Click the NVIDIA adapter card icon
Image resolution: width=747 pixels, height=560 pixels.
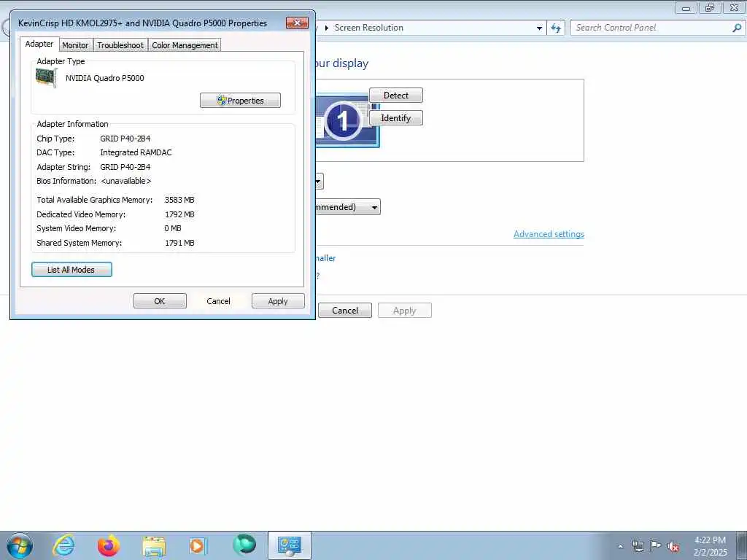pos(46,77)
